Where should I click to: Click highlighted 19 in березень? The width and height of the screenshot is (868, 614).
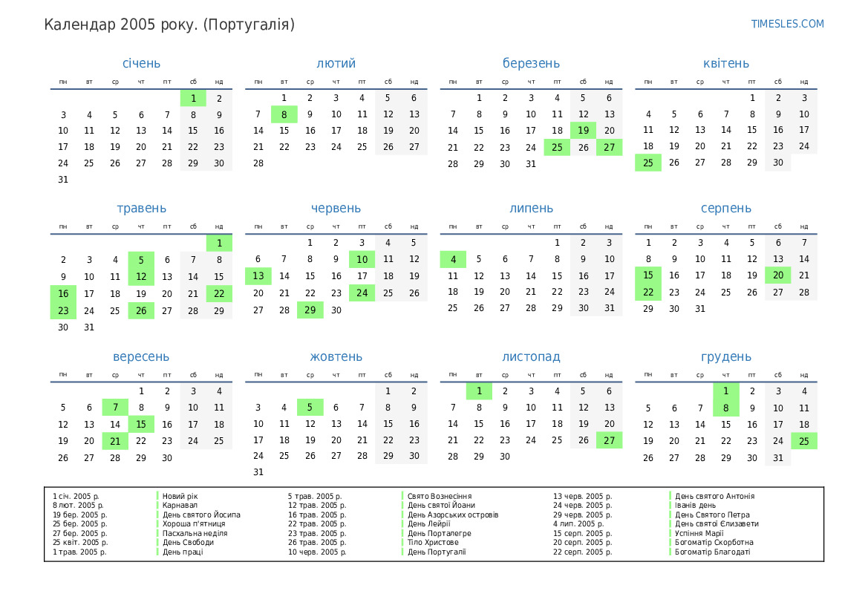coord(583,131)
